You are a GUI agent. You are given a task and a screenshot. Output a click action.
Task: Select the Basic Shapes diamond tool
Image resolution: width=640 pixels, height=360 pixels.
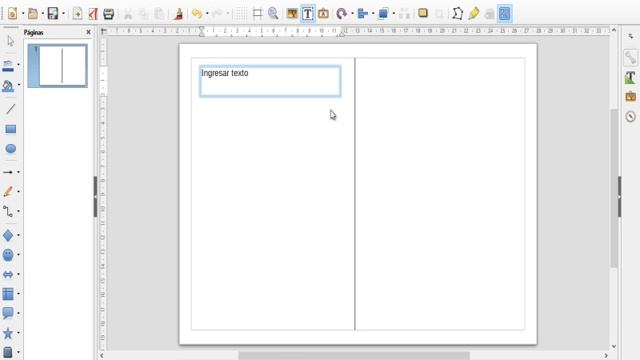[8, 235]
